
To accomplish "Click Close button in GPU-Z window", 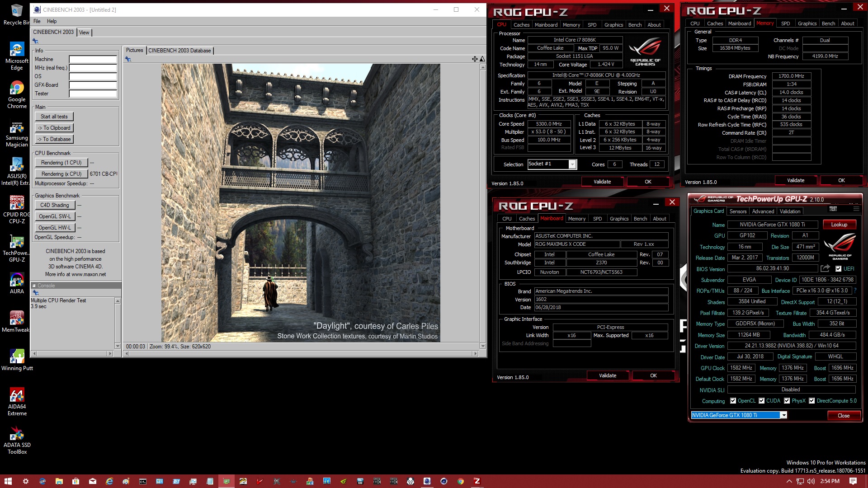I will (x=844, y=416).
